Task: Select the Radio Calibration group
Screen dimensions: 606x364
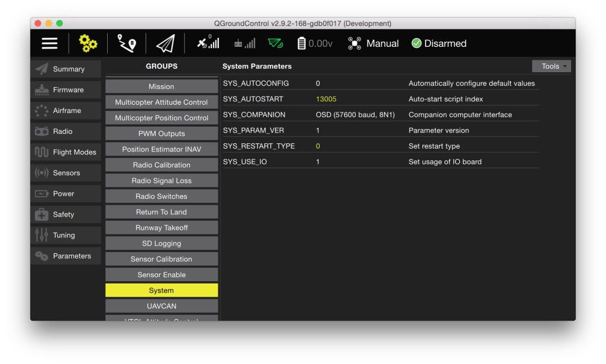Action: [x=162, y=165]
